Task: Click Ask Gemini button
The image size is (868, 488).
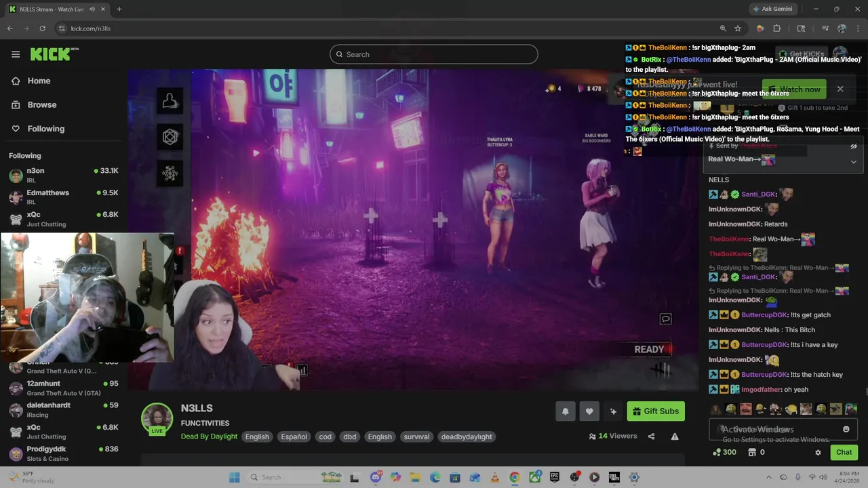Action: pos(772,9)
